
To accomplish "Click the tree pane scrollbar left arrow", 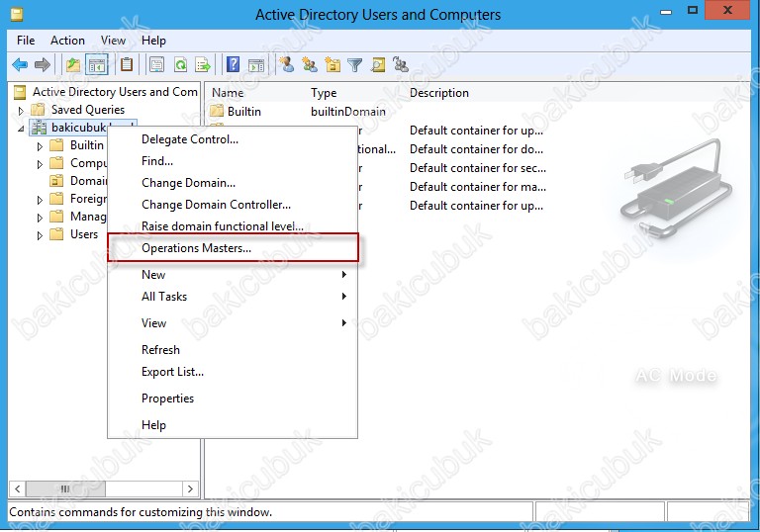I will tap(18, 488).
